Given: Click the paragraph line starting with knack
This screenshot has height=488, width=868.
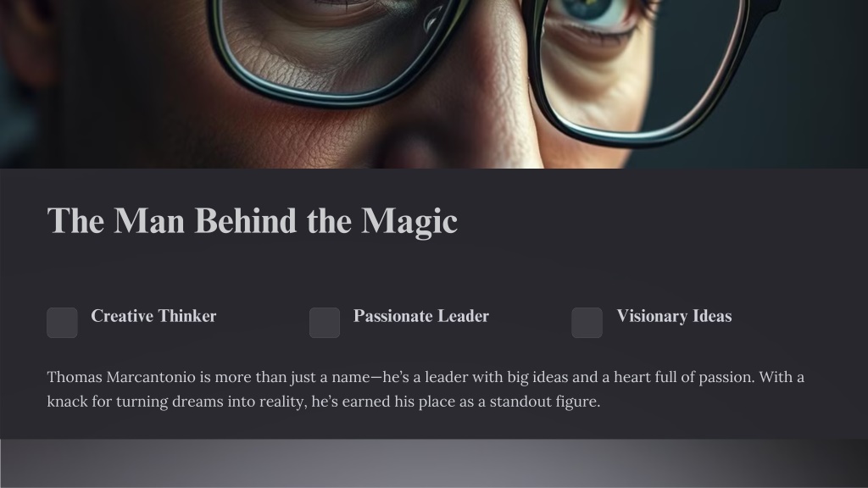Looking at the screenshot, I should click(x=323, y=401).
